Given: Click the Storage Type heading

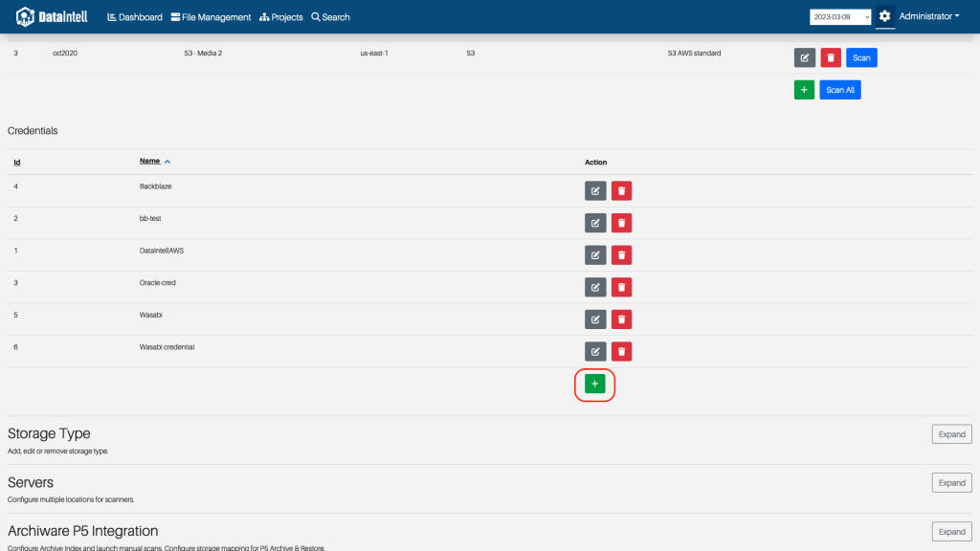Looking at the screenshot, I should pos(49,433).
